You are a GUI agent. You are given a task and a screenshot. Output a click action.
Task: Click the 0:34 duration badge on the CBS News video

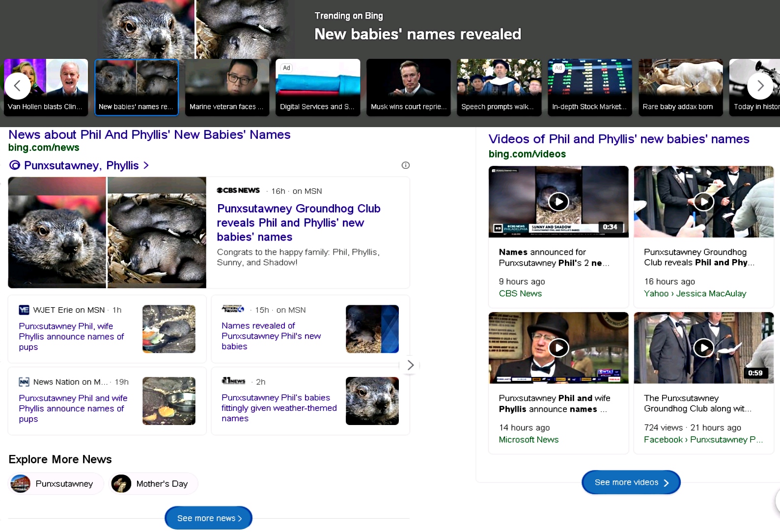tap(610, 227)
